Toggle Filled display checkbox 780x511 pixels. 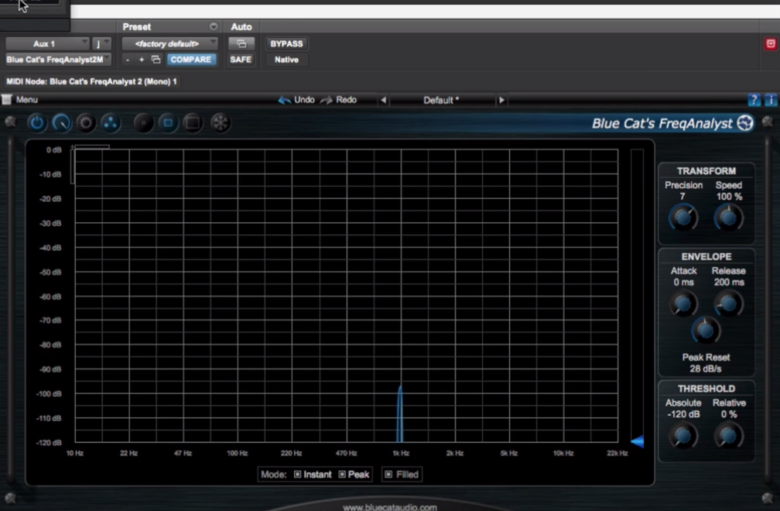pos(389,474)
